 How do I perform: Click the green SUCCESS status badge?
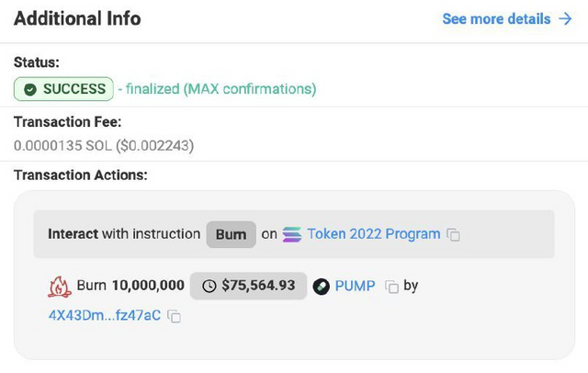pyautogui.click(x=63, y=89)
